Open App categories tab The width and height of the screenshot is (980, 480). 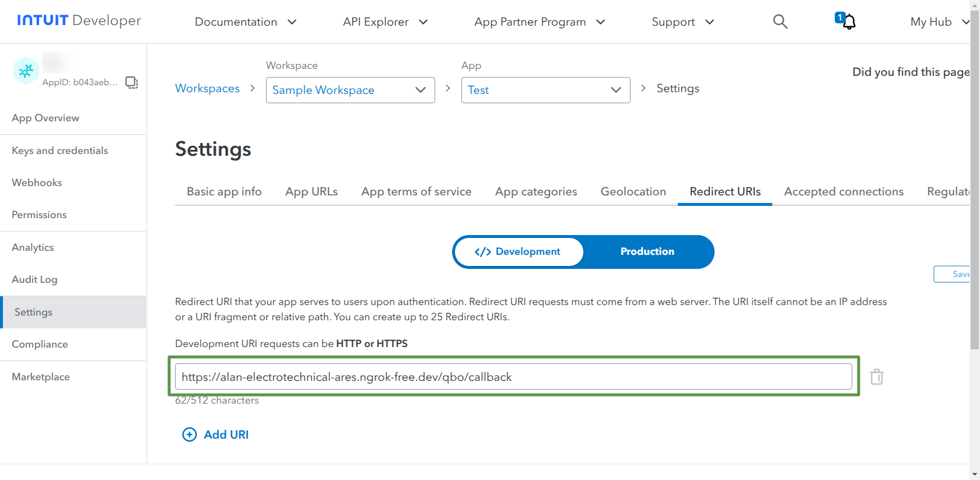(536, 191)
